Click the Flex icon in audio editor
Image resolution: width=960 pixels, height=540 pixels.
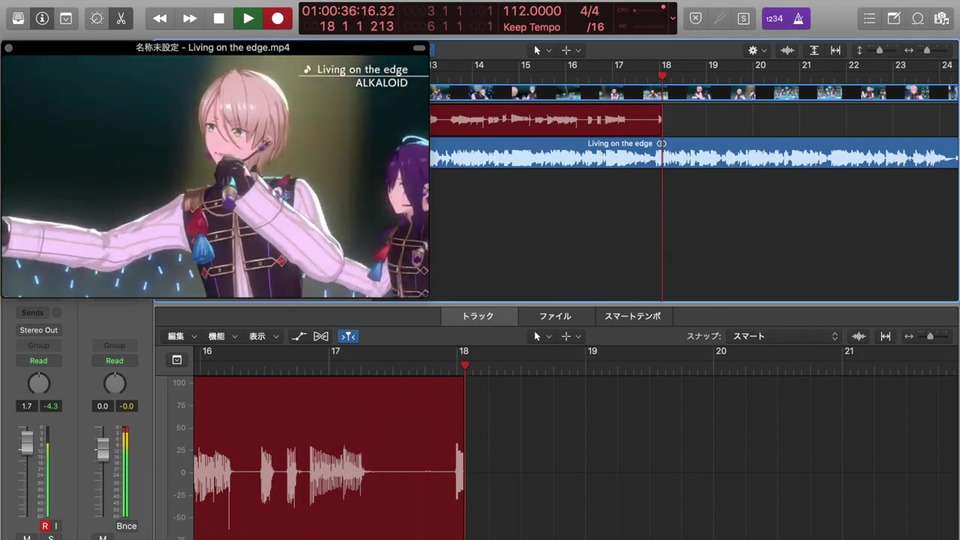click(321, 336)
